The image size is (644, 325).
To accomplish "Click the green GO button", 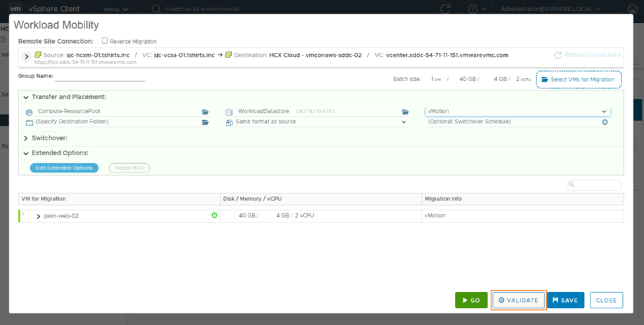I will [471, 301].
